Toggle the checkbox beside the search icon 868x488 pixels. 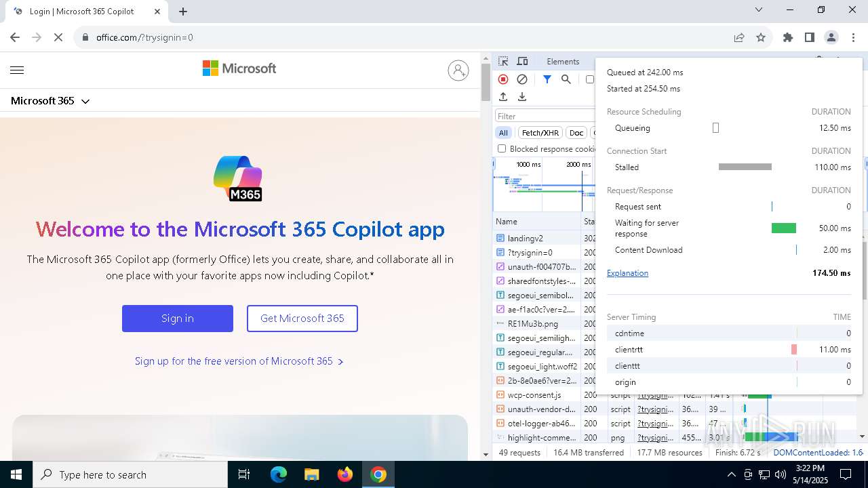pyautogui.click(x=589, y=79)
